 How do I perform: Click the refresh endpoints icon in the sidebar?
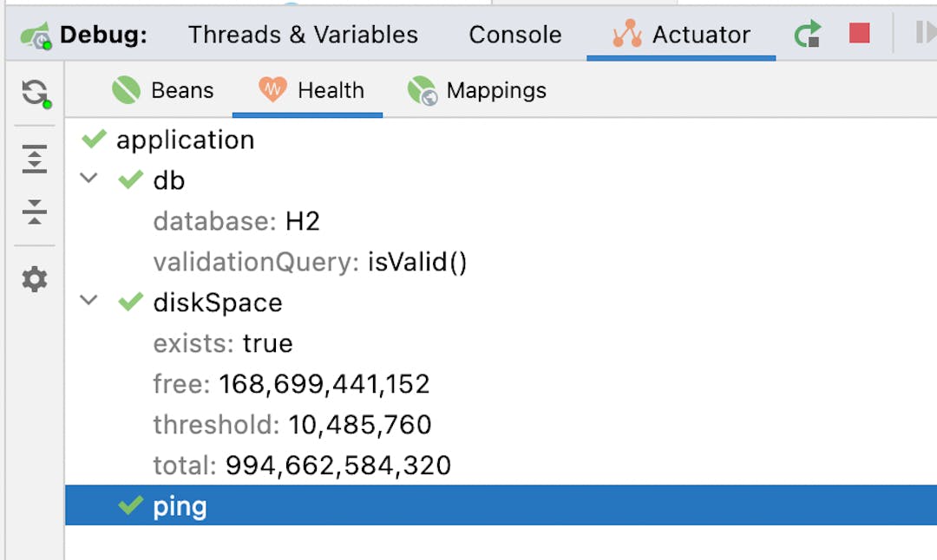click(x=35, y=89)
